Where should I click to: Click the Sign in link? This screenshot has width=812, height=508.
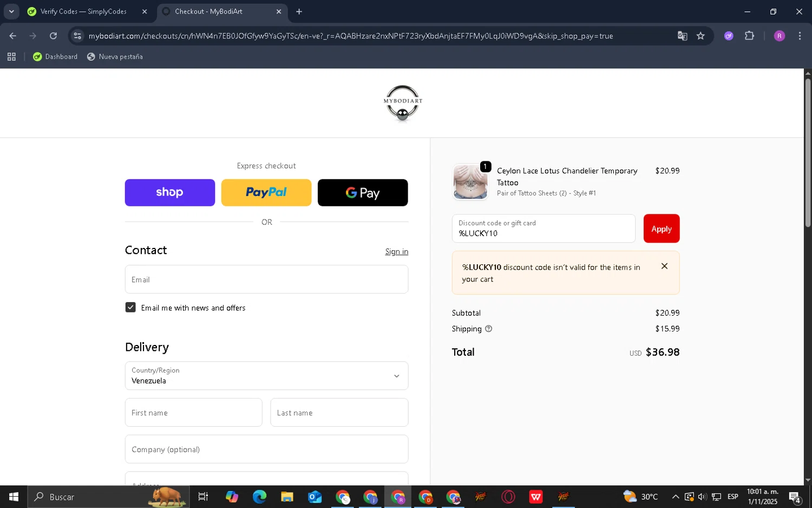(x=397, y=251)
